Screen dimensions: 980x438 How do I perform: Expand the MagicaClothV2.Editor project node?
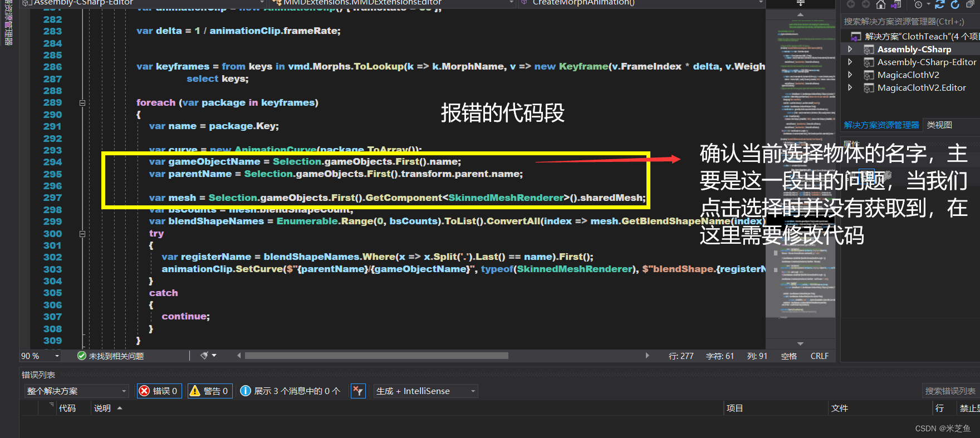(x=850, y=88)
